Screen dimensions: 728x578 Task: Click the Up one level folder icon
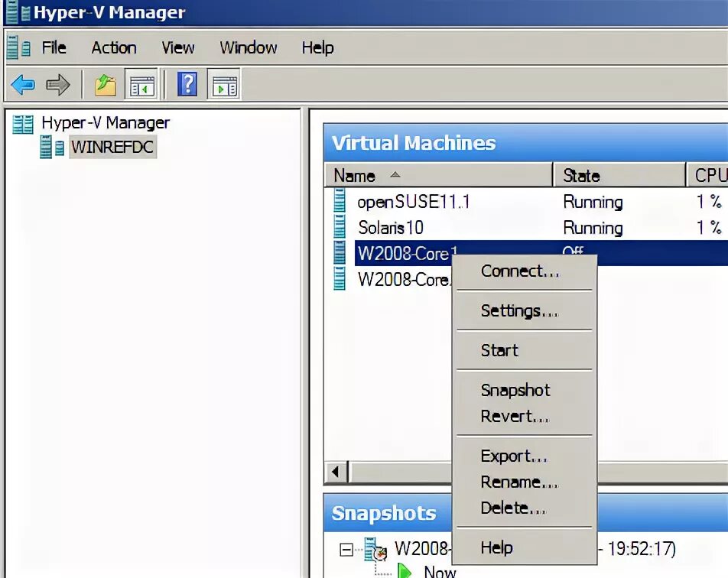[x=106, y=85]
